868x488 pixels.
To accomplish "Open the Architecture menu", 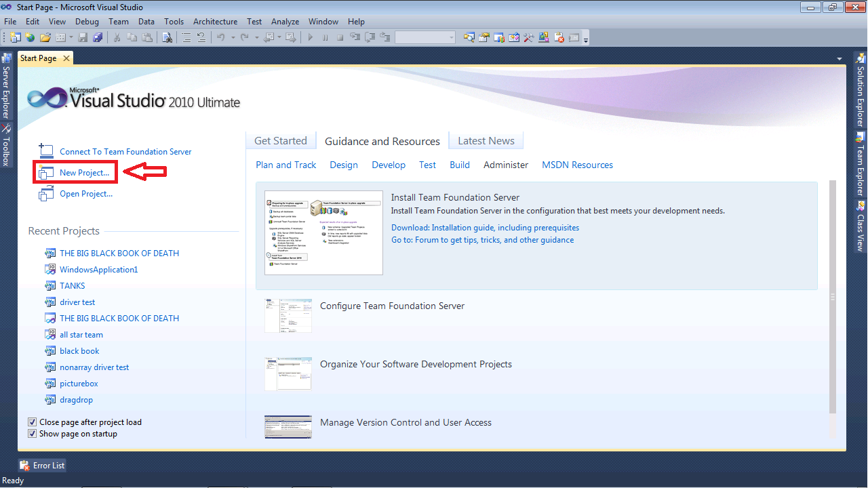I will point(216,22).
